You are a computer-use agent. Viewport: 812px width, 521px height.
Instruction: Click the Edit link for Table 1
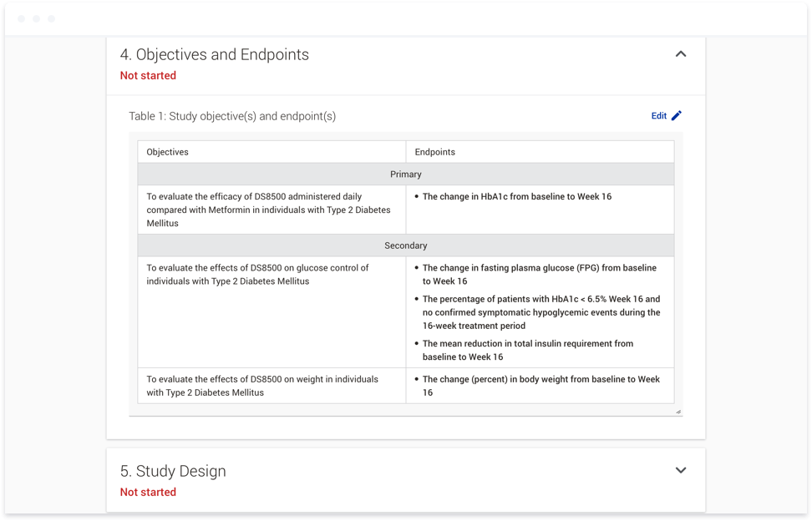pos(659,116)
